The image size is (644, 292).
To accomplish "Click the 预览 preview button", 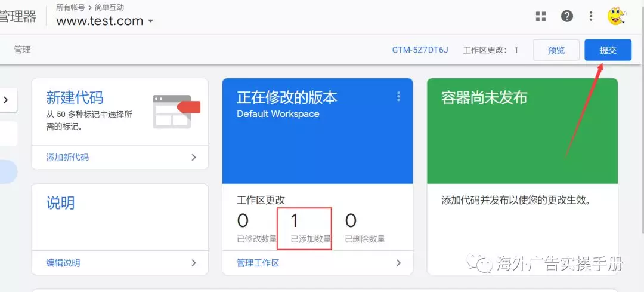I will 556,50.
